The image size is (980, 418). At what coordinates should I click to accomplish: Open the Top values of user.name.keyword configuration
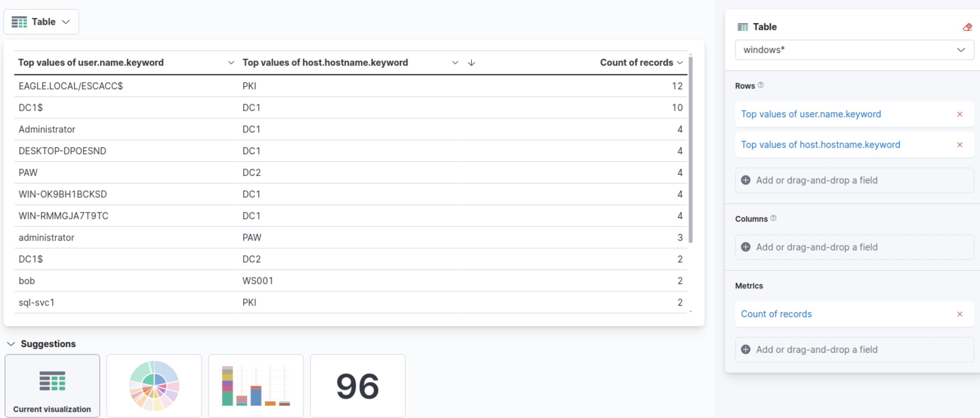[x=811, y=114]
